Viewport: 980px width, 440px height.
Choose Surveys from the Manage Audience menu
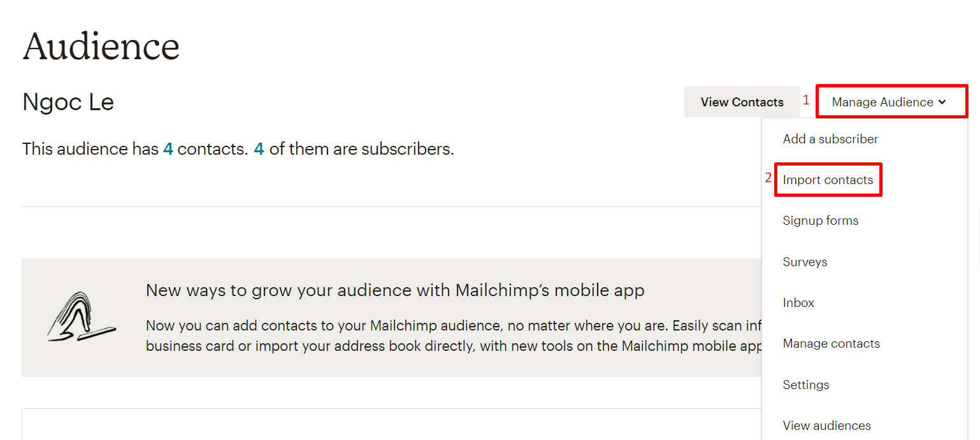tap(805, 262)
